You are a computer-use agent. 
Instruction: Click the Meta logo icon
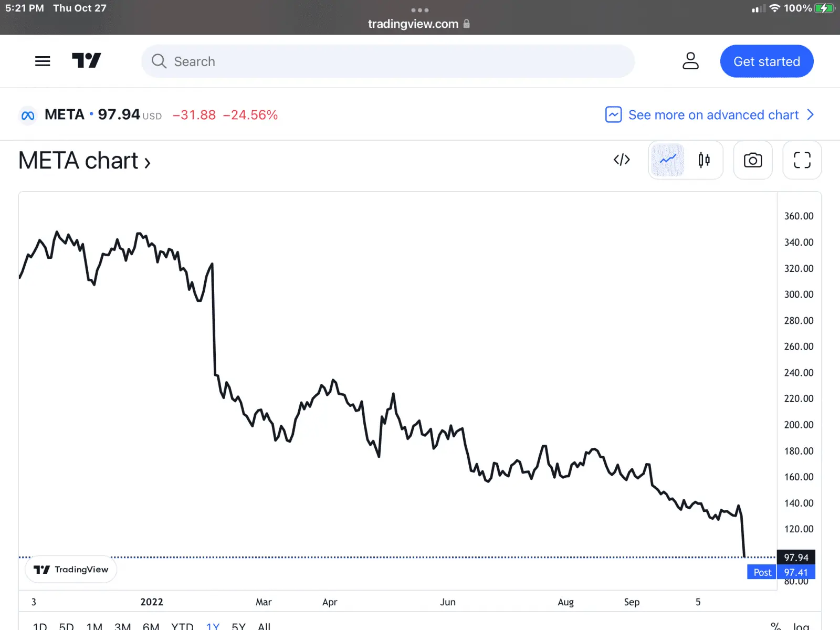[x=28, y=115]
